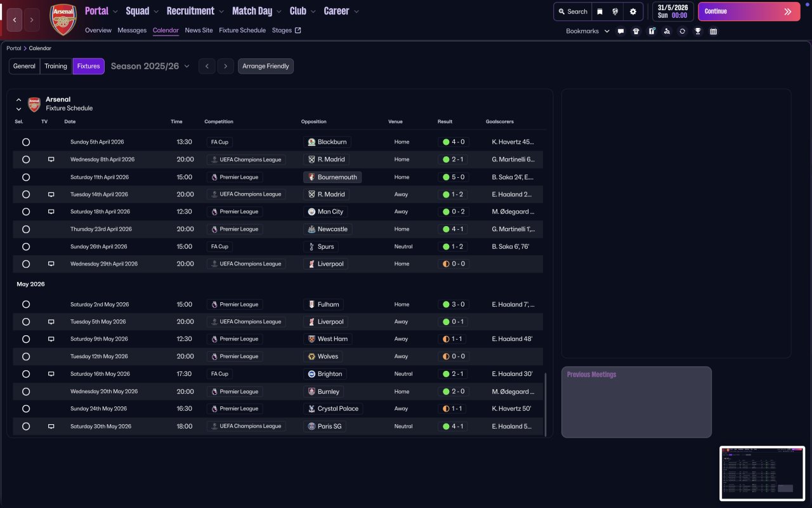
Task: Select the Paris SG fixture radio button
Action: coord(26,427)
